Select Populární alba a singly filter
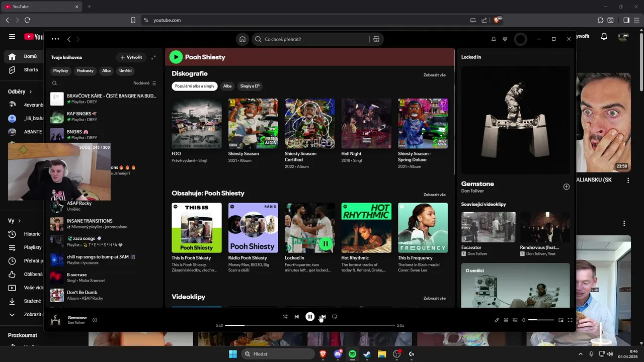 (x=195, y=86)
